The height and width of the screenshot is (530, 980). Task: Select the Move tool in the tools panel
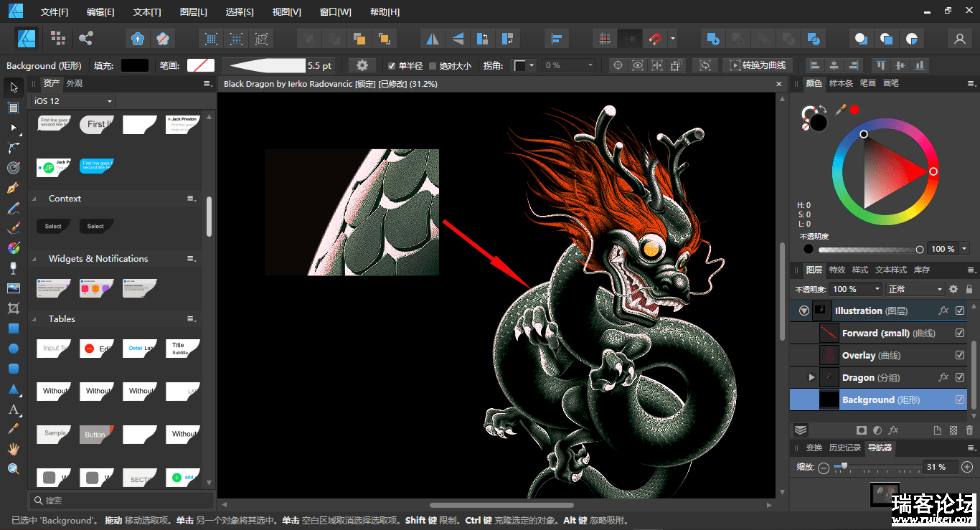pos(14,87)
